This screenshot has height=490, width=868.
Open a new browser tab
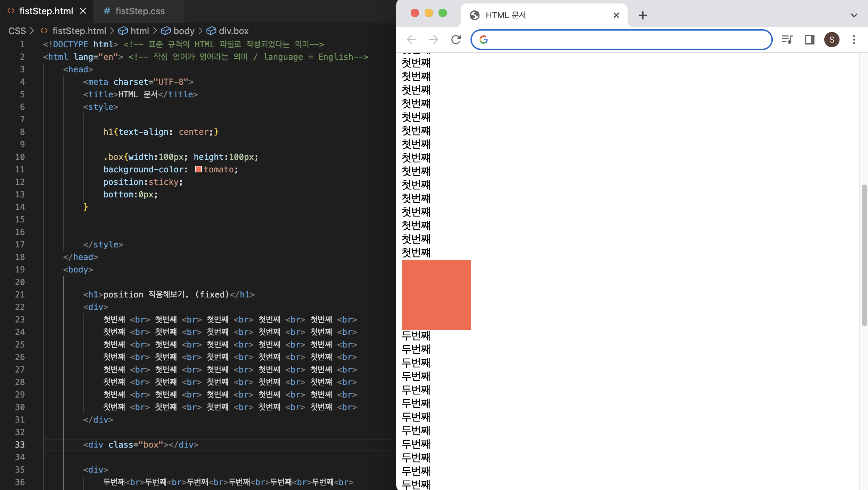coord(643,15)
